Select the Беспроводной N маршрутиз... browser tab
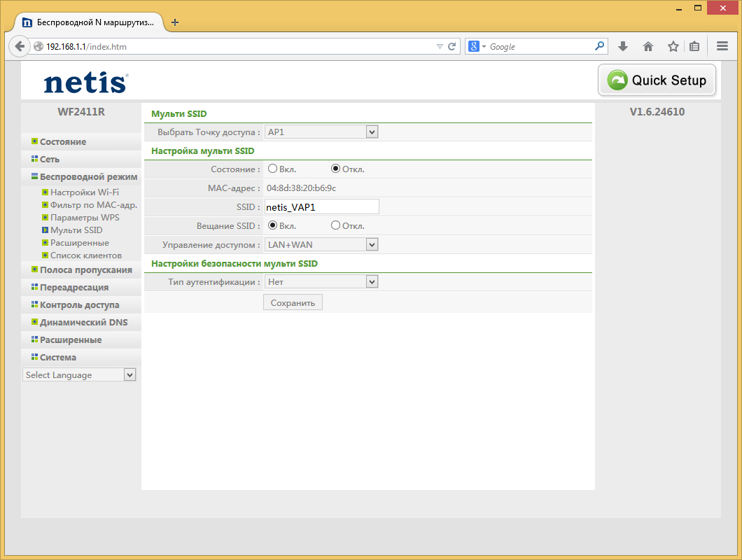Viewport: 742px width, 560px height. [x=90, y=22]
